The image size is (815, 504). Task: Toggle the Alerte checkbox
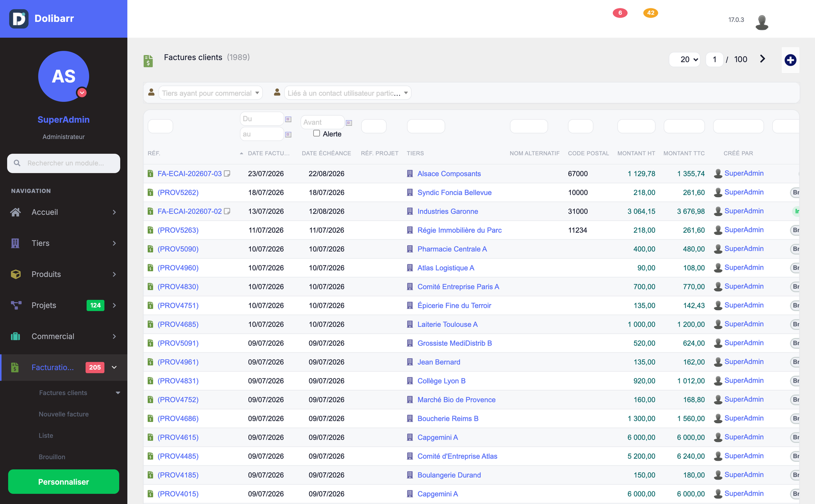[x=317, y=133]
